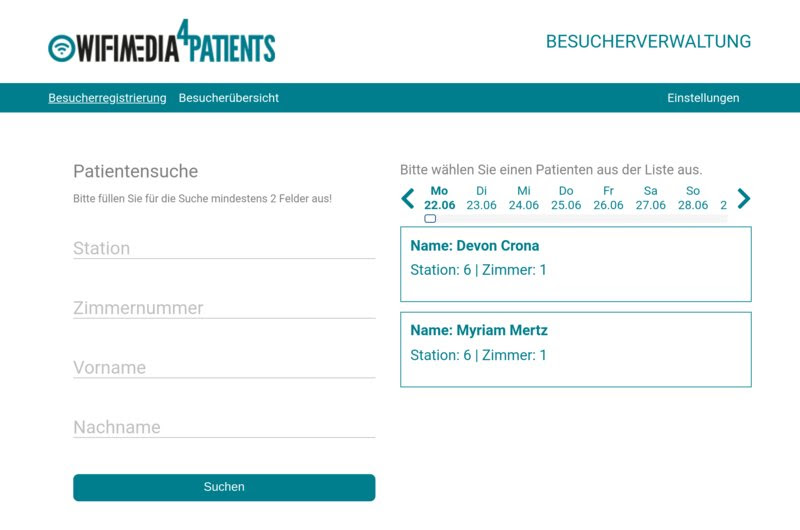Click the Suchen button
Screen dimensions: 800x530
coord(224,487)
